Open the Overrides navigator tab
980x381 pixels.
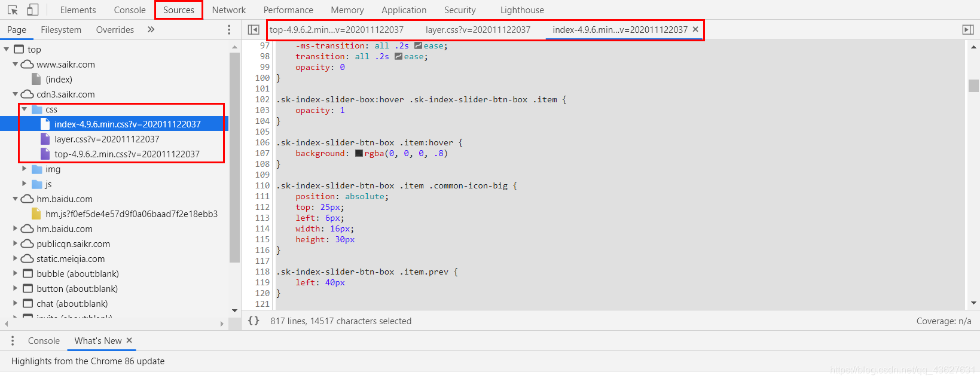[x=115, y=30]
